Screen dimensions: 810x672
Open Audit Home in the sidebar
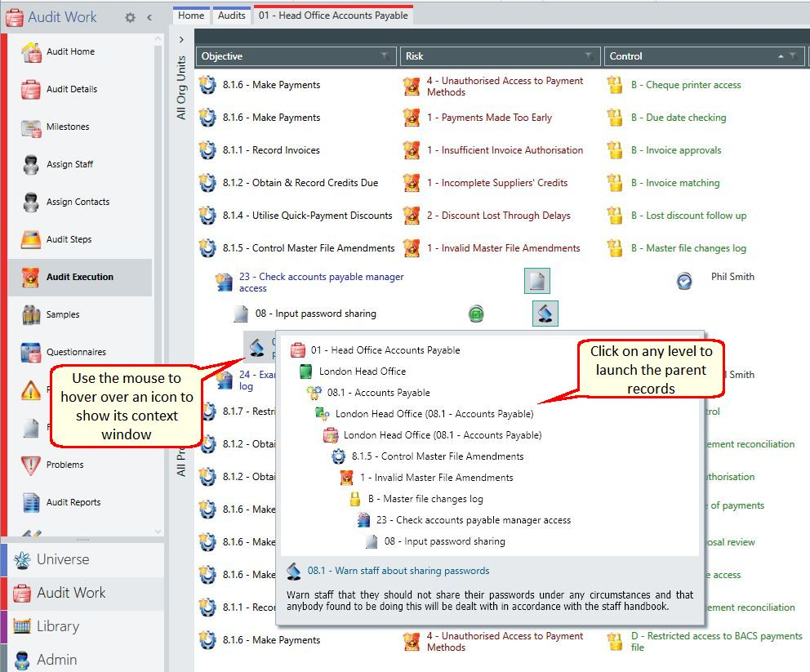coord(70,51)
